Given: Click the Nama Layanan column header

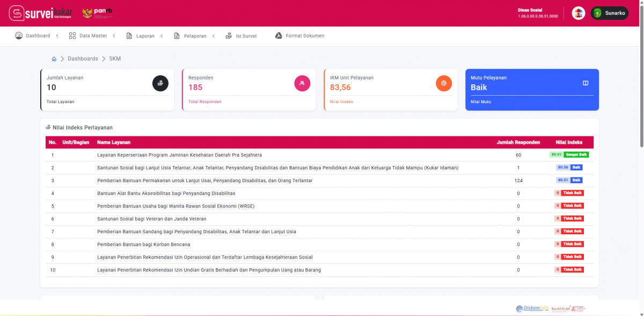Looking at the screenshot, I should [114, 142].
